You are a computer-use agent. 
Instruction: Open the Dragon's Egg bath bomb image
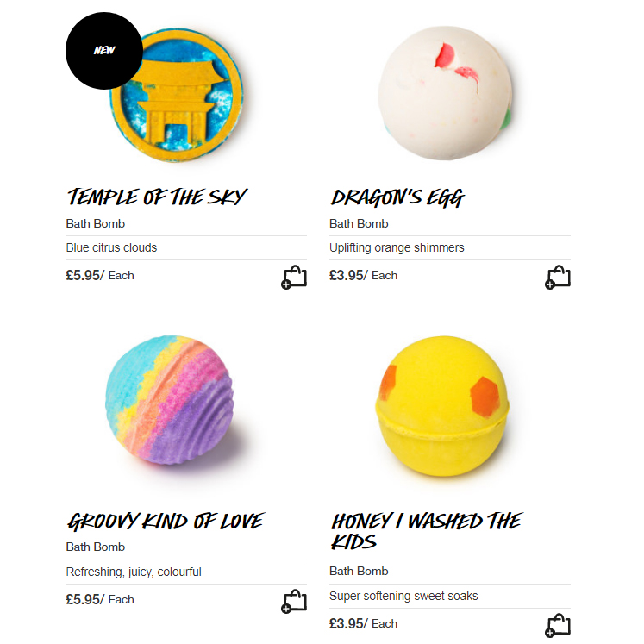click(445, 93)
